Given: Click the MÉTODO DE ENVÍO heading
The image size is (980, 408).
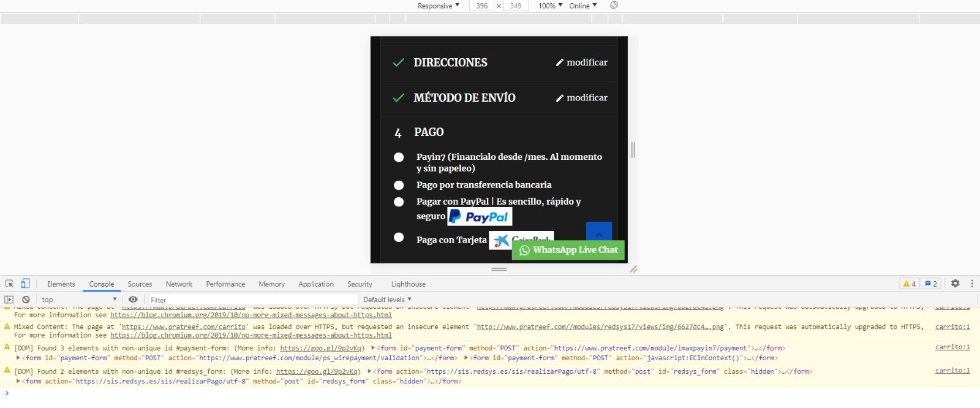Looking at the screenshot, I should (464, 97).
